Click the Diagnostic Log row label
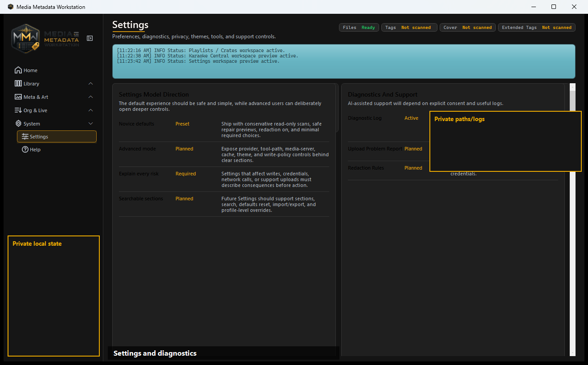Screen dimensions: 588x365 [364, 118]
